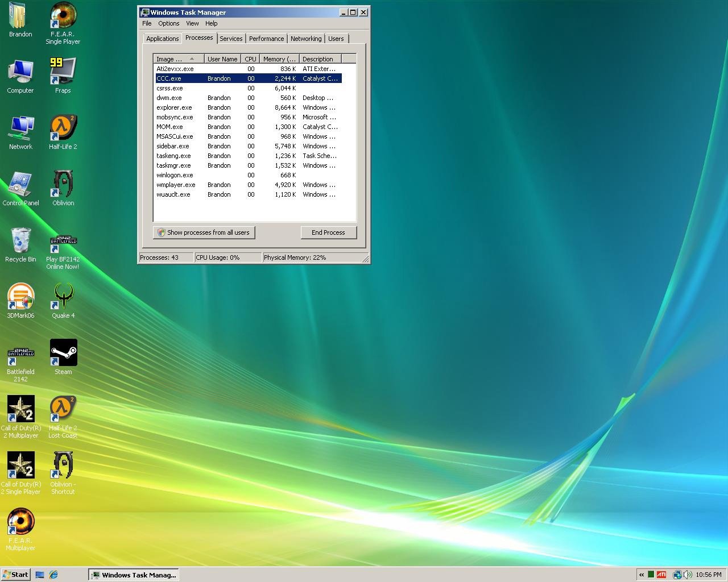Select the MOM.exe process row

tap(249, 127)
